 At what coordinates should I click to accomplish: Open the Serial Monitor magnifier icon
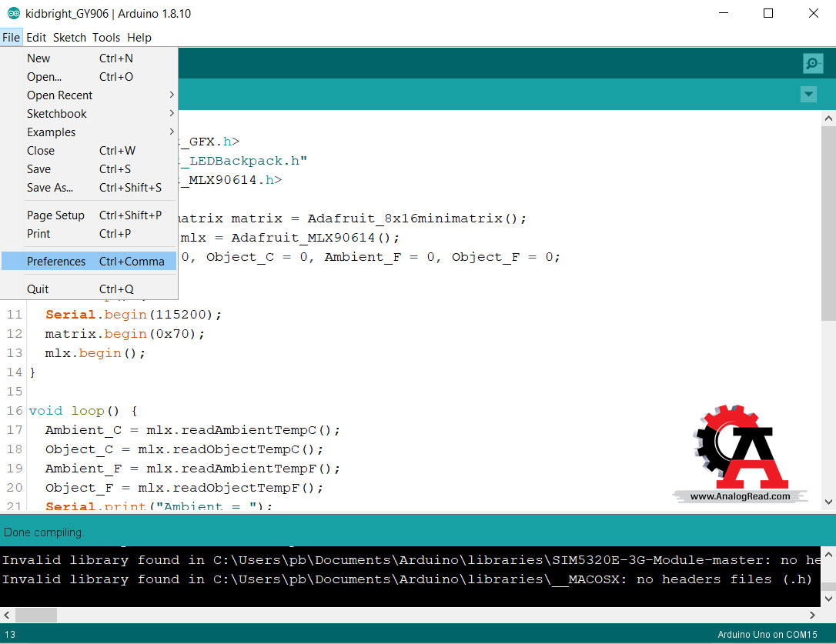click(x=813, y=63)
